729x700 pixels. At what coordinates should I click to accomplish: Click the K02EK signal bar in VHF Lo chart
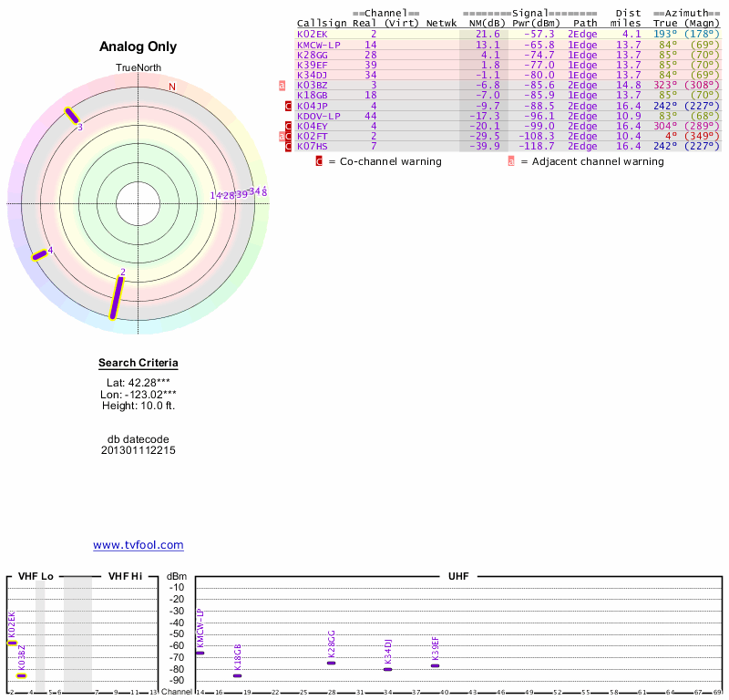coord(12,643)
